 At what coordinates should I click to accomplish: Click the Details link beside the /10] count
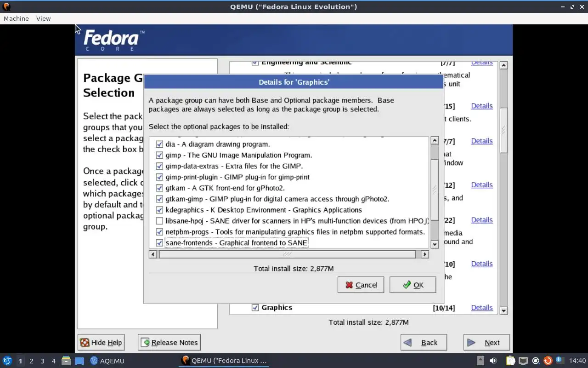click(482, 264)
